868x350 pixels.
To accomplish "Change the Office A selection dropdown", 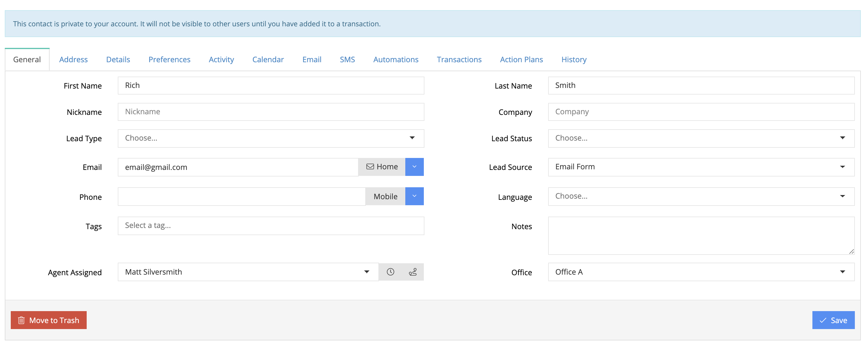I will coord(701,272).
